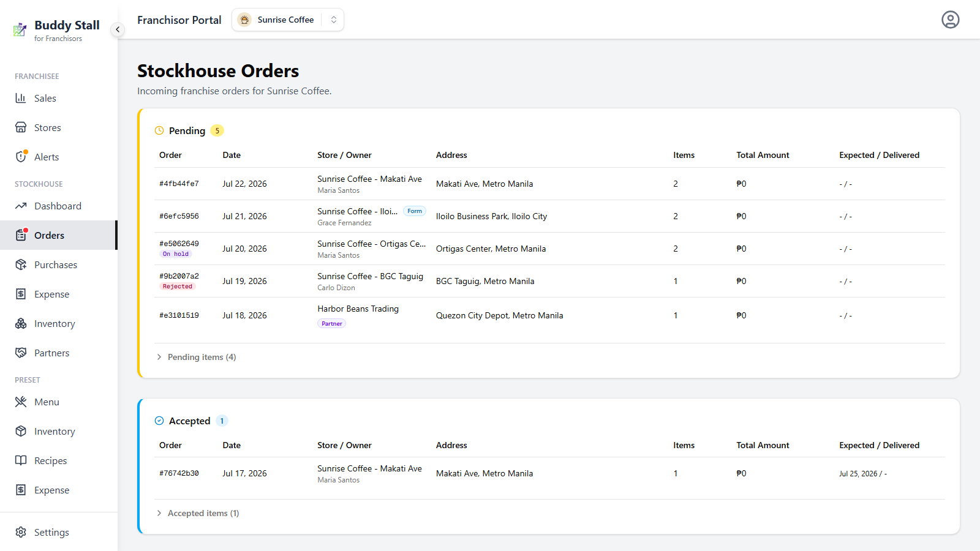Click Iloilo Business Park address cell
The image size is (980, 551).
(491, 216)
